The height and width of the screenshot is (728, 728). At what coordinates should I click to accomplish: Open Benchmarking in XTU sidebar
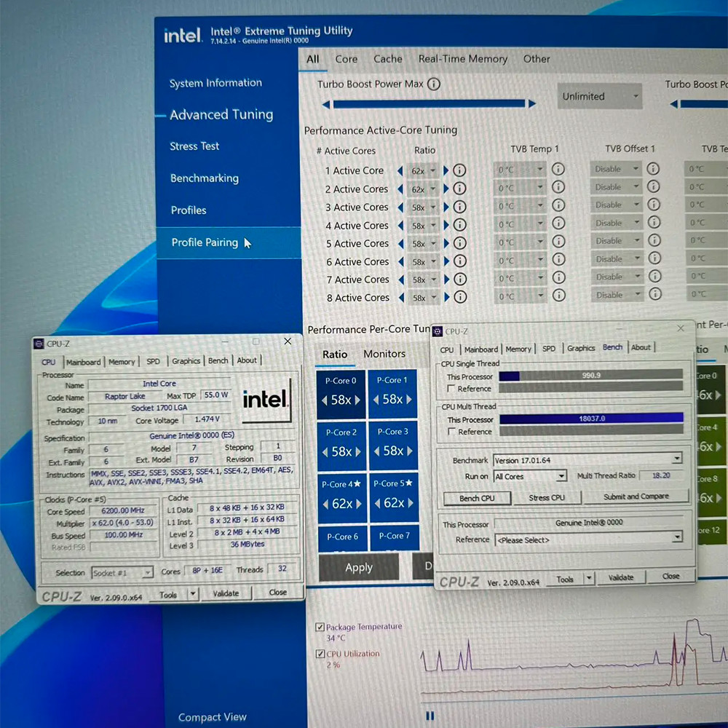[x=205, y=178]
